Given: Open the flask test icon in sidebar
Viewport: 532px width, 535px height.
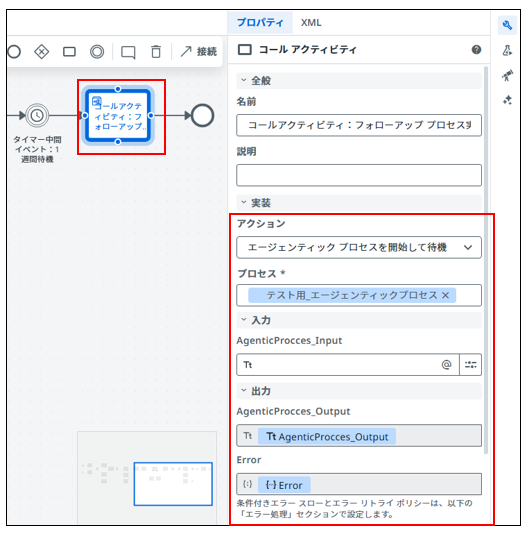Looking at the screenshot, I should 507,50.
